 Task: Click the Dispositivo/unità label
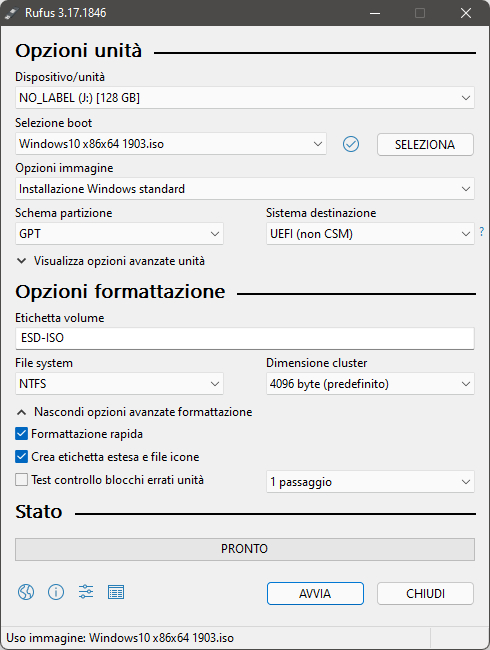[x=60, y=77]
